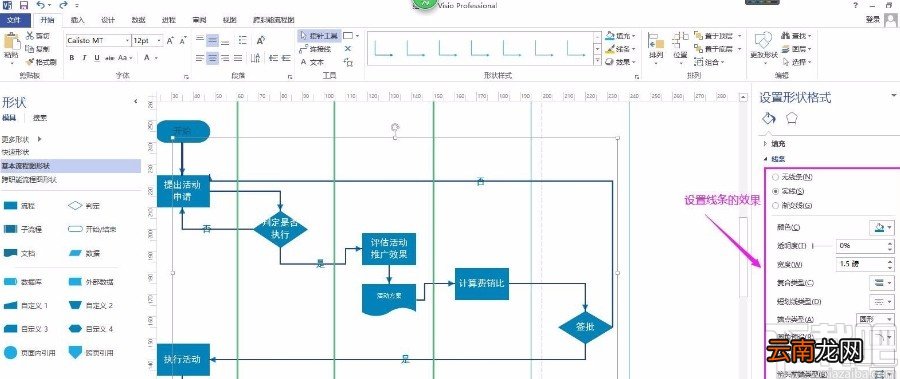Click the Undo arrow icon

pos(40,5)
